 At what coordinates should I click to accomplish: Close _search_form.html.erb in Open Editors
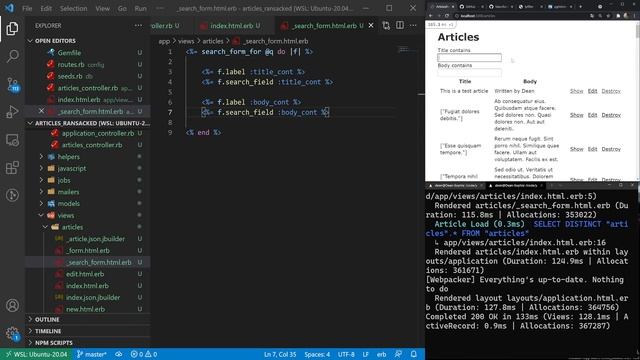tap(41, 111)
